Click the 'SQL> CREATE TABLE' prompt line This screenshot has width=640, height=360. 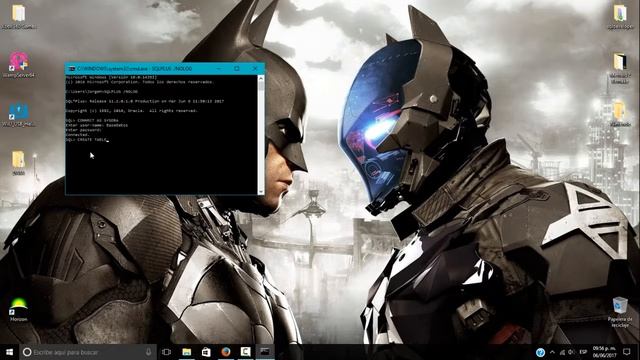coord(87,140)
